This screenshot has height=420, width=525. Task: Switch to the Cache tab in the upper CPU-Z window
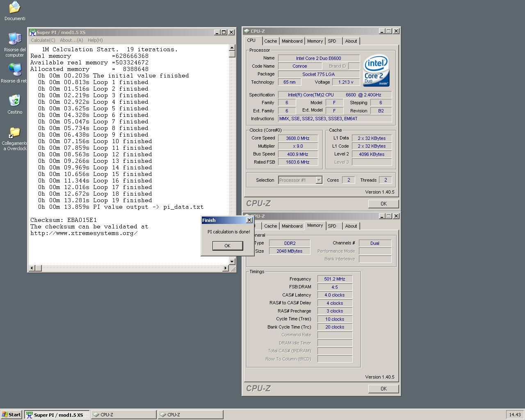coord(270,41)
